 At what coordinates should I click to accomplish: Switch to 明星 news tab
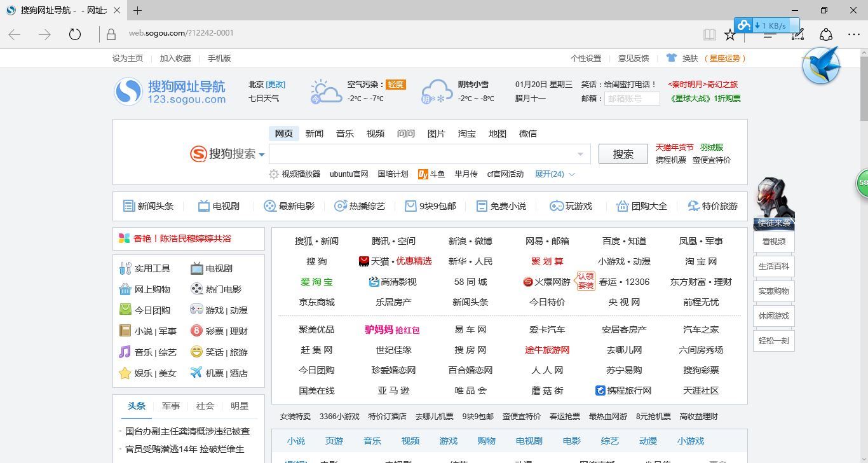(240, 406)
